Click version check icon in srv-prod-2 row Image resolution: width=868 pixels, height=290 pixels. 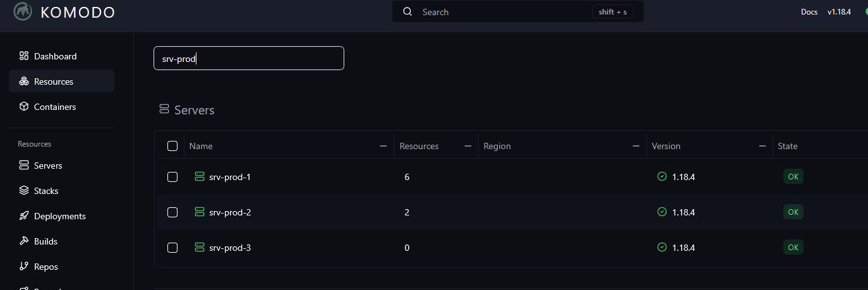click(662, 212)
